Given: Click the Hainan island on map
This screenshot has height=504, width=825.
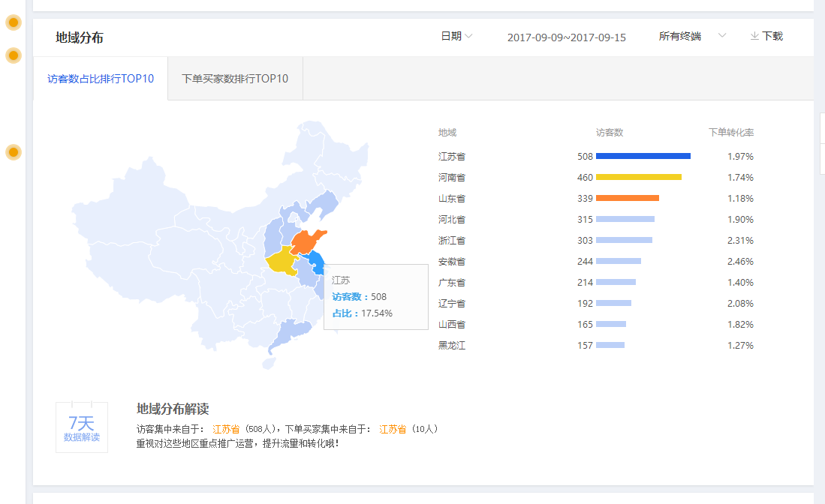Looking at the screenshot, I should click(x=269, y=363).
